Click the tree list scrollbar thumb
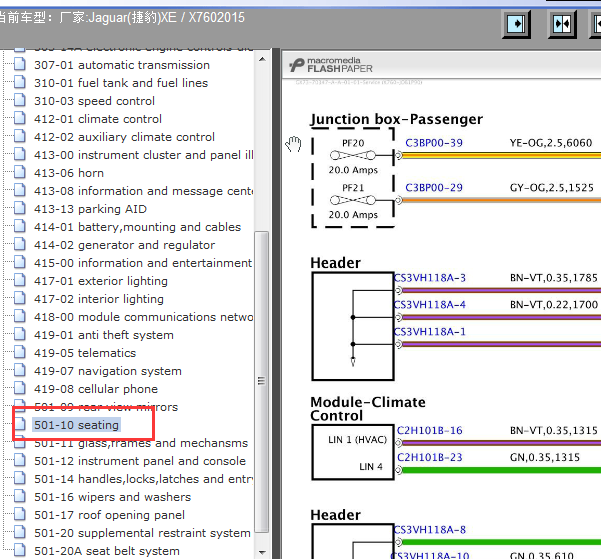The image size is (601, 559). coord(262,381)
